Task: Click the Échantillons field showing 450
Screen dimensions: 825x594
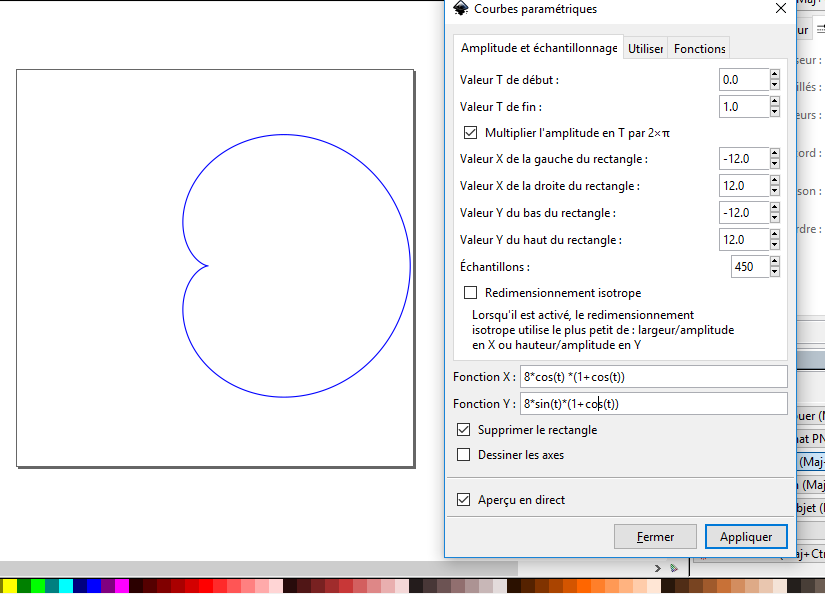Action: pyautogui.click(x=750, y=267)
